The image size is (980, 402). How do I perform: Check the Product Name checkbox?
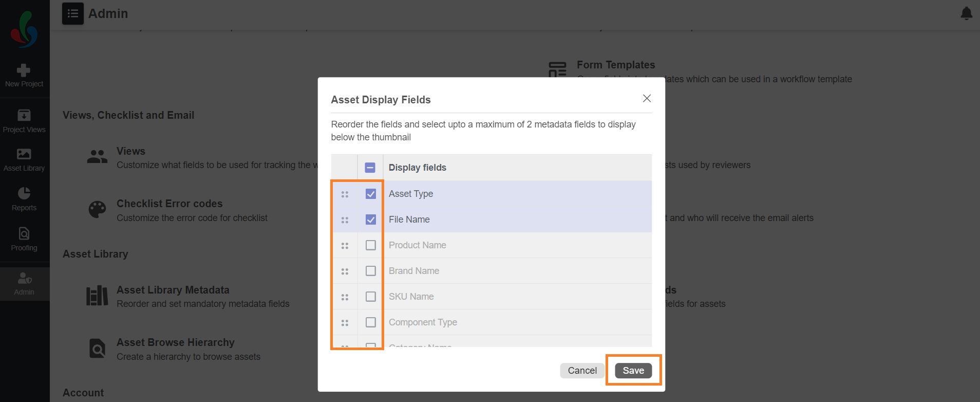(371, 245)
